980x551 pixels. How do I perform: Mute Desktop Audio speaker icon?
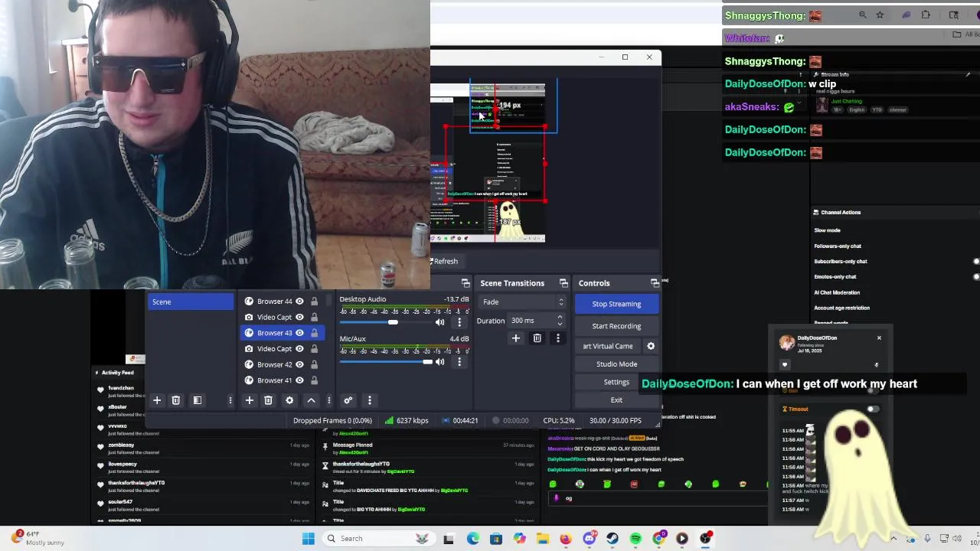(x=439, y=322)
